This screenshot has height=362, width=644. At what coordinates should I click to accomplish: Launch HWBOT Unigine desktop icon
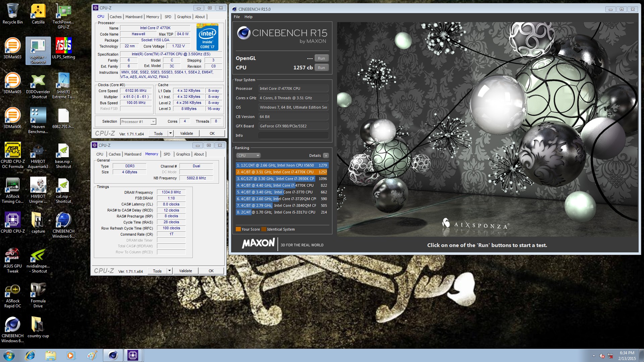click(38, 190)
